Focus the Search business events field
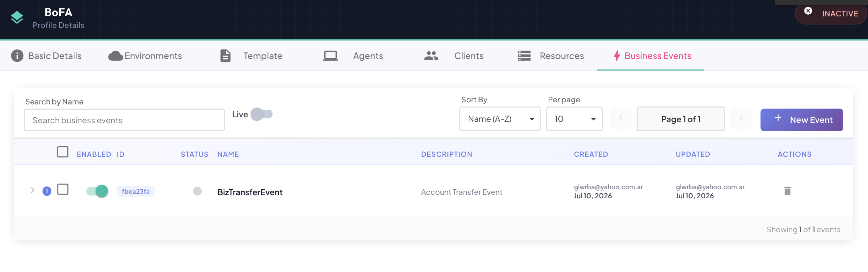Image resolution: width=868 pixels, height=272 pixels. pyautogui.click(x=124, y=120)
